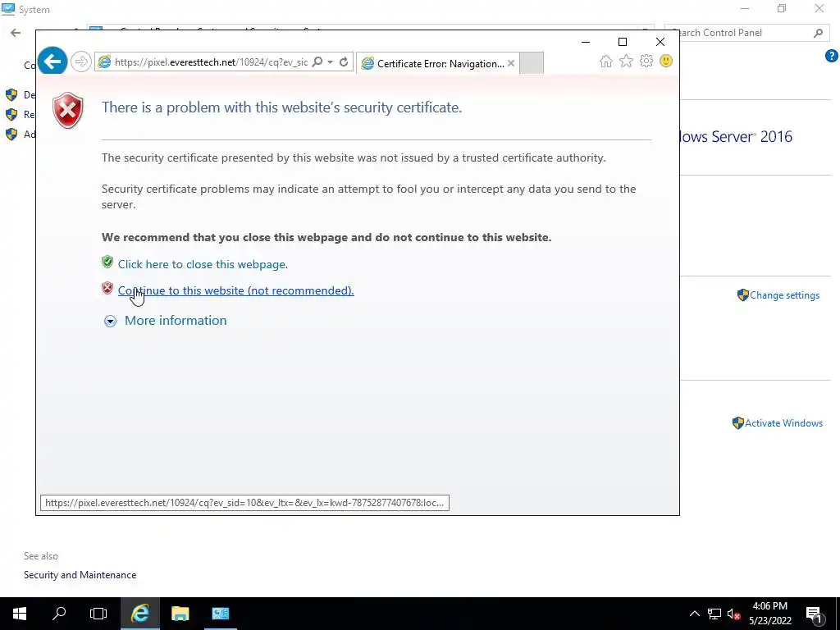The width and height of the screenshot is (840, 630).
Task: Click 'Windows Server 2016' text in System window
Action: (x=736, y=137)
